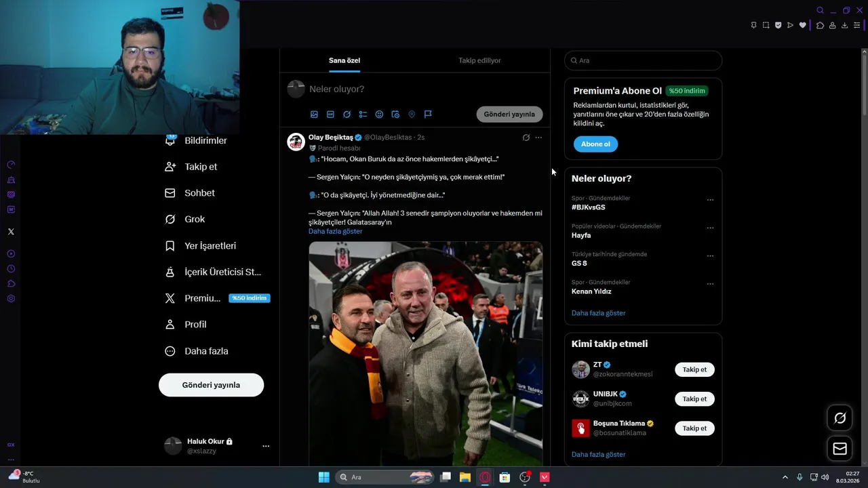Viewport: 868px width, 488px height.
Task: Open Takip et in X sidebar
Action: 191,167
